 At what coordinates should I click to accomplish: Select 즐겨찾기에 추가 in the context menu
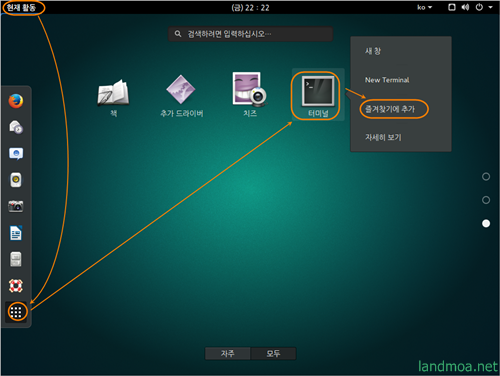pyautogui.click(x=390, y=109)
